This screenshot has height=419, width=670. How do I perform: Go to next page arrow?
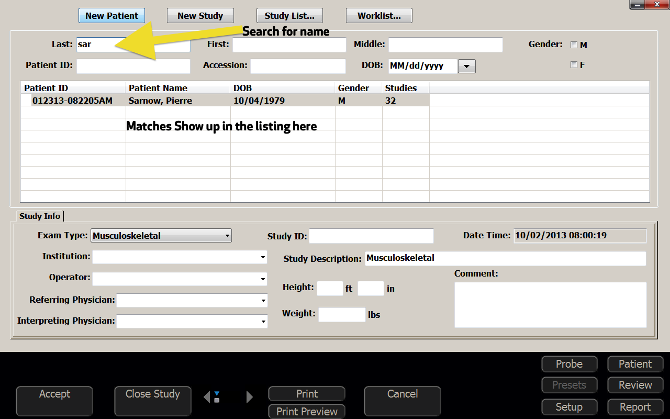pos(250,397)
